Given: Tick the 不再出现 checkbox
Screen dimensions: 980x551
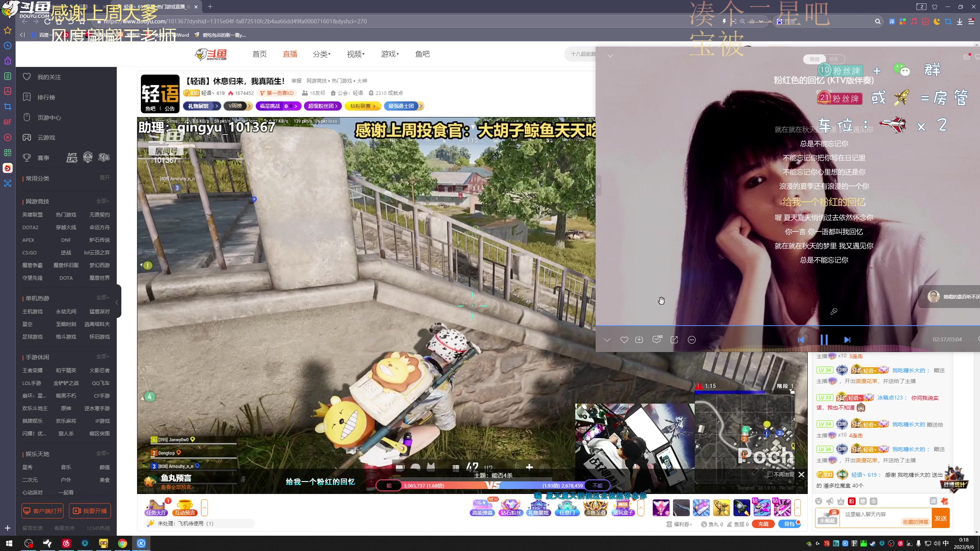Looking at the screenshot, I should click(770, 474).
